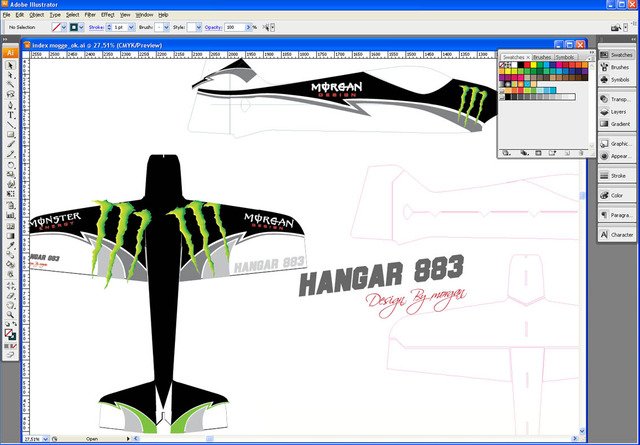The height and width of the screenshot is (445, 640).
Task: Open the Object menu
Action: click(x=36, y=15)
